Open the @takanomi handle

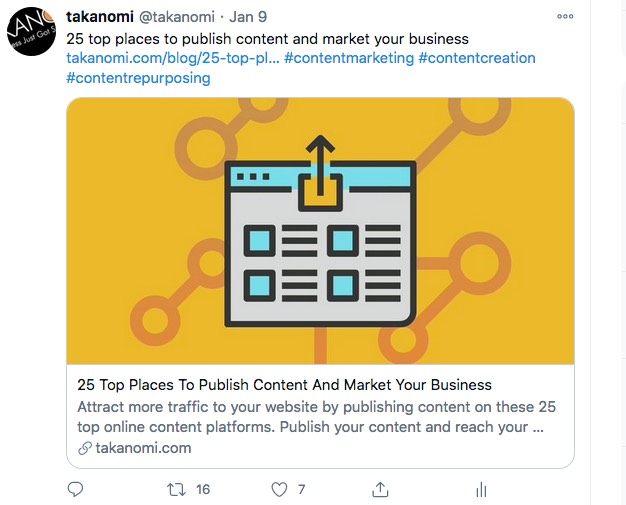tap(177, 17)
